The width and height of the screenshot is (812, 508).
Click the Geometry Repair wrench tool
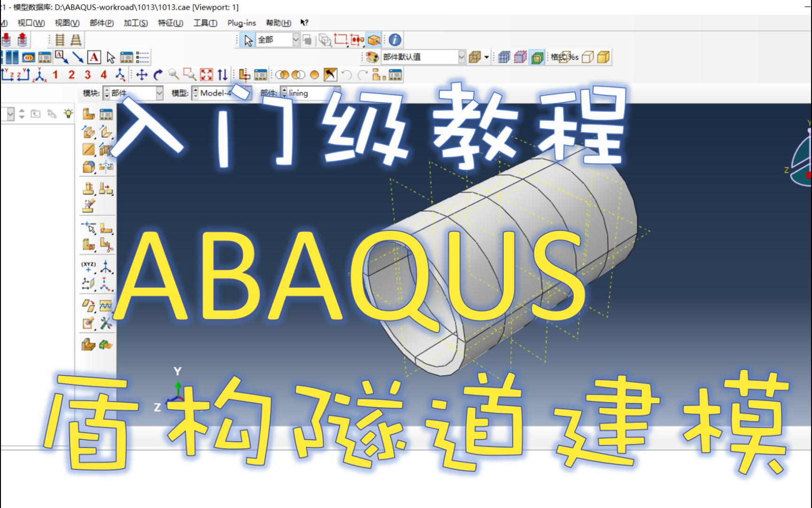pyautogui.click(x=106, y=323)
